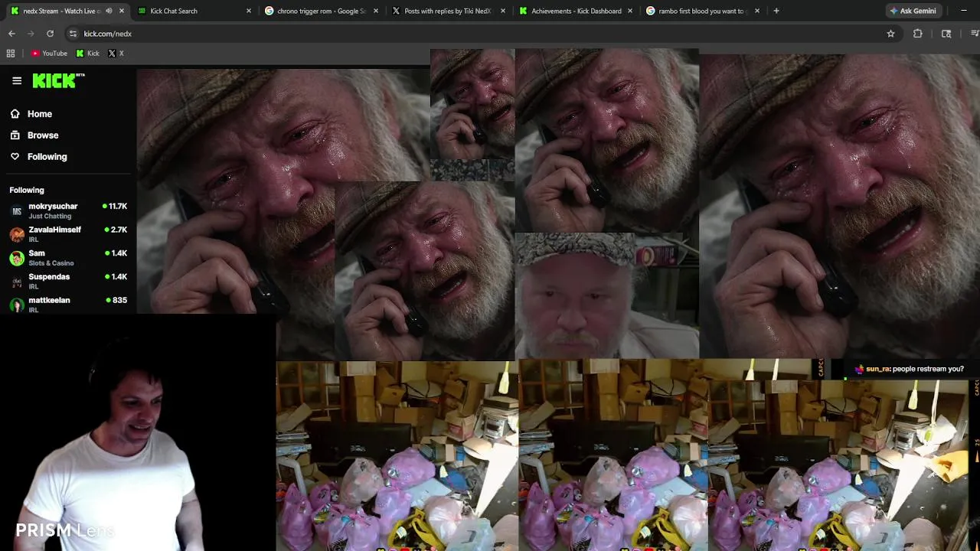The width and height of the screenshot is (980, 551).
Task: Open the X bookmark
Action: click(x=116, y=54)
